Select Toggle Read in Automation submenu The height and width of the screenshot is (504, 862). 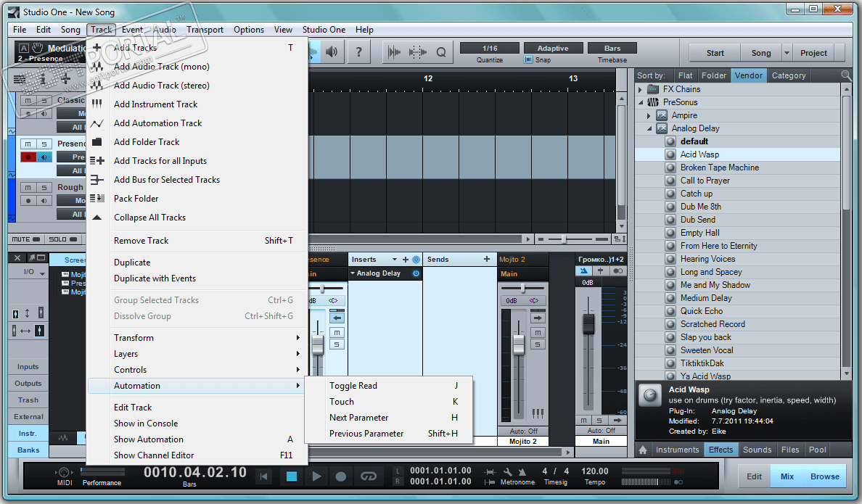pyautogui.click(x=353, y=386)
